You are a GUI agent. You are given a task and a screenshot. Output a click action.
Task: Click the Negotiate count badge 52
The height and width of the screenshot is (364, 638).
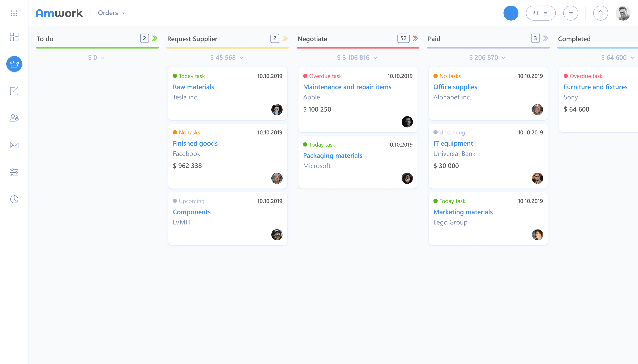tap(403, 38)
